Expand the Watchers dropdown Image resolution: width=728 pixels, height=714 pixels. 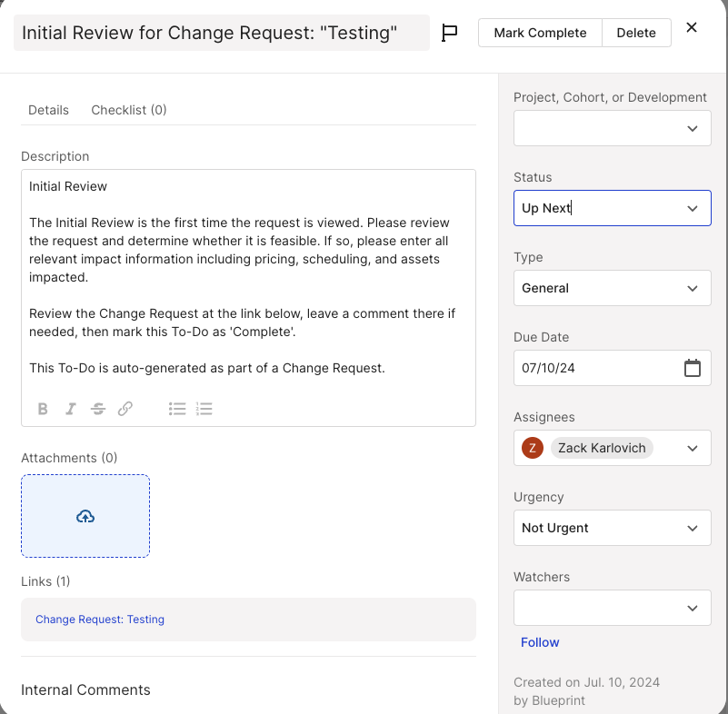point(612,608)
